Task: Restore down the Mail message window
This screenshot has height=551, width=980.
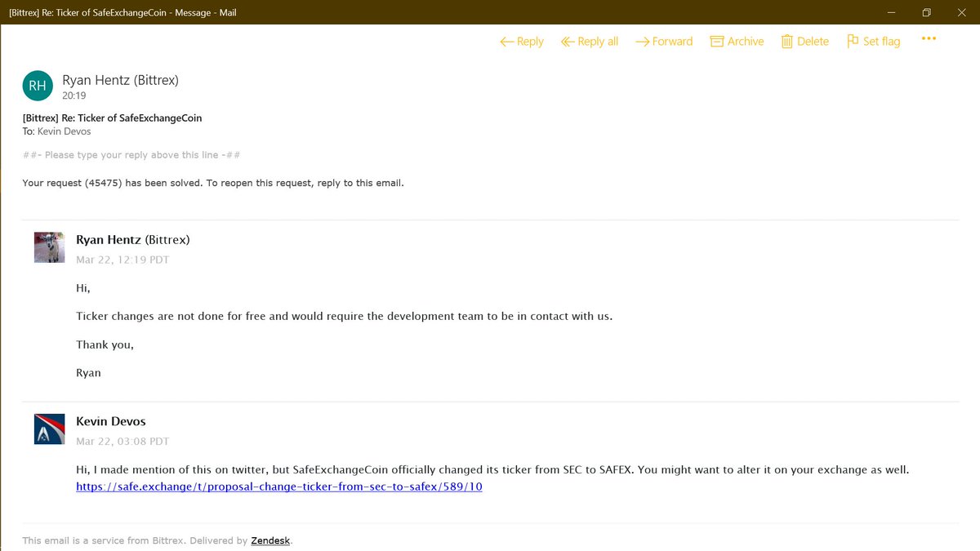Action: 926,12
